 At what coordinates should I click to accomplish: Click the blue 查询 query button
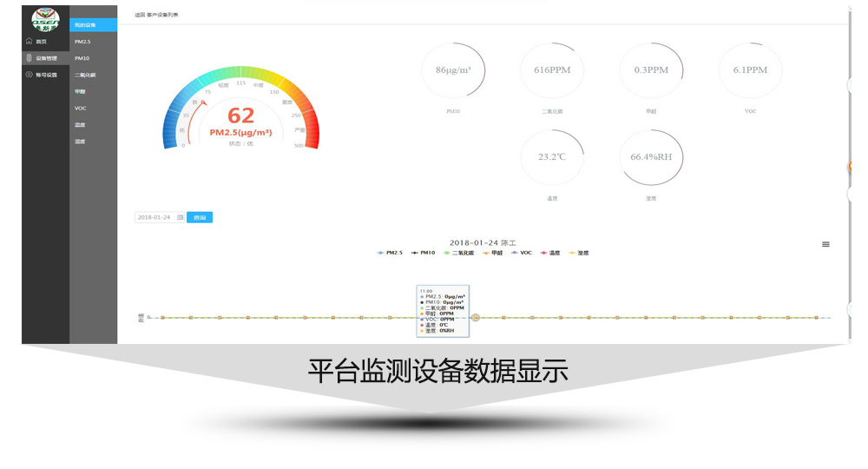coord(200,217)
